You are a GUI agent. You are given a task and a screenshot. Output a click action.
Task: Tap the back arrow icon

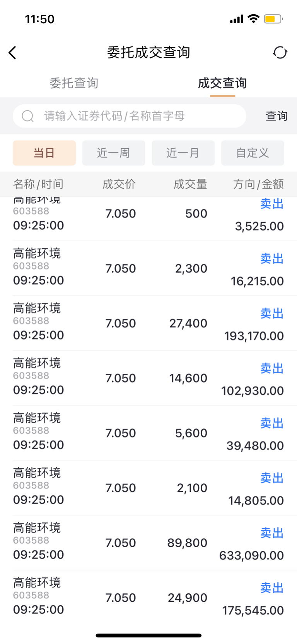12,53
